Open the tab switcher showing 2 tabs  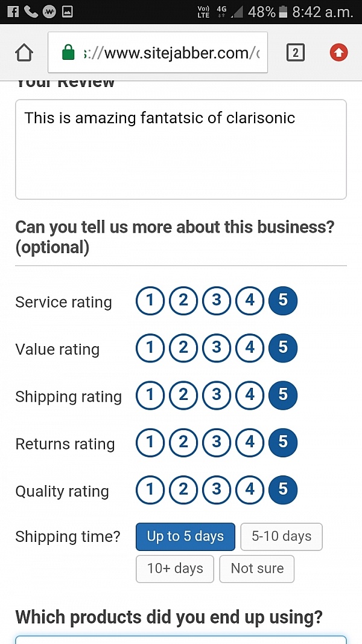[x=295, y=53]
